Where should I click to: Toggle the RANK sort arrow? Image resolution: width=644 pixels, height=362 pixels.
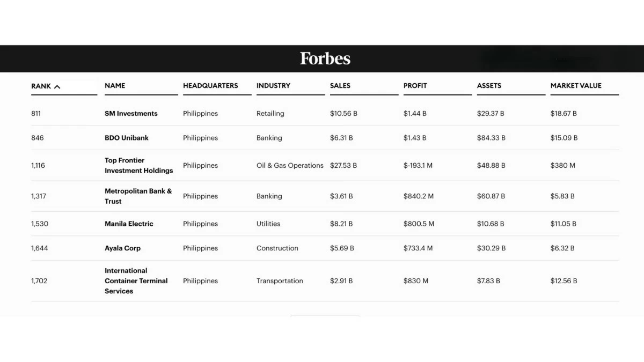pyautogui.click(x=57, y=86)
